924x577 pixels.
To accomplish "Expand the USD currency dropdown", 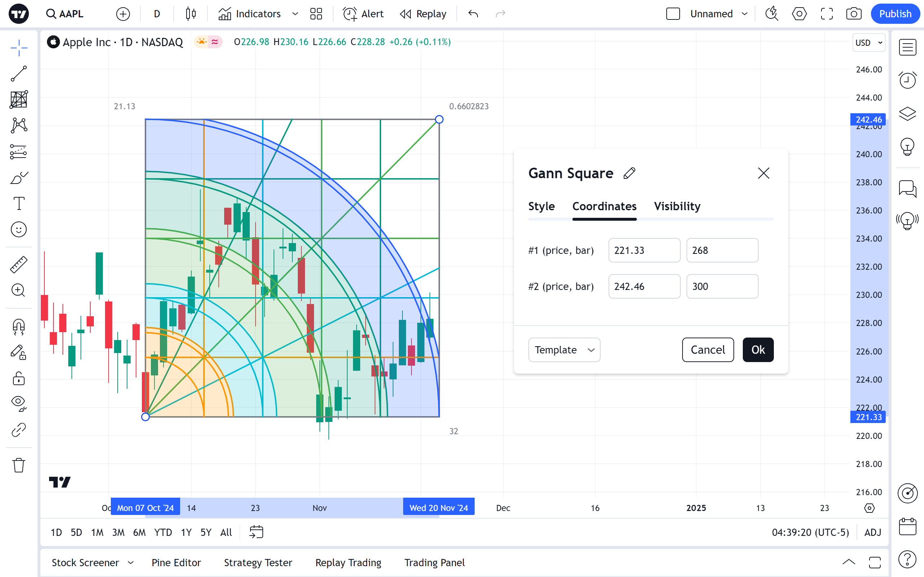I will point(869,43).
